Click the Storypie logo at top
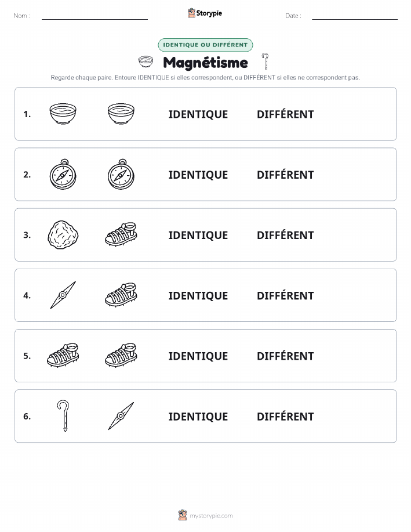Image resolution: width=411 pixels, height=532 pixels. (205, 13)
